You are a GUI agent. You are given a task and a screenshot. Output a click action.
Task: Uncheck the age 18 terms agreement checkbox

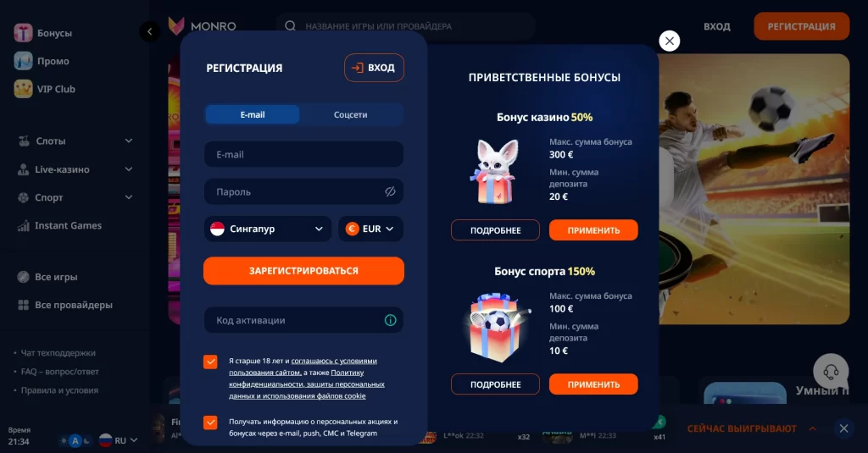pyautogui.click(x=210, y=362)
